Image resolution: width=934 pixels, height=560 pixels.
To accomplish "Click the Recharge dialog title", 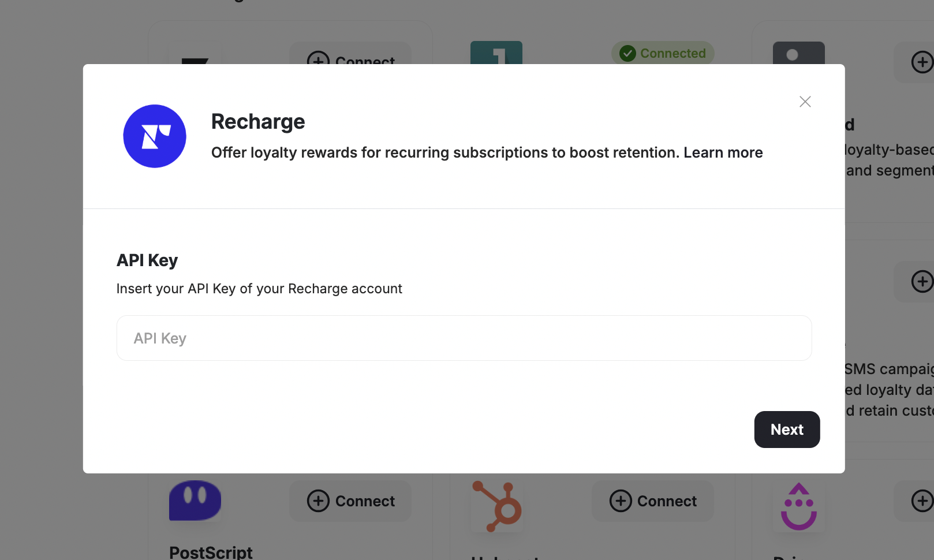I will tap(258, 122).
